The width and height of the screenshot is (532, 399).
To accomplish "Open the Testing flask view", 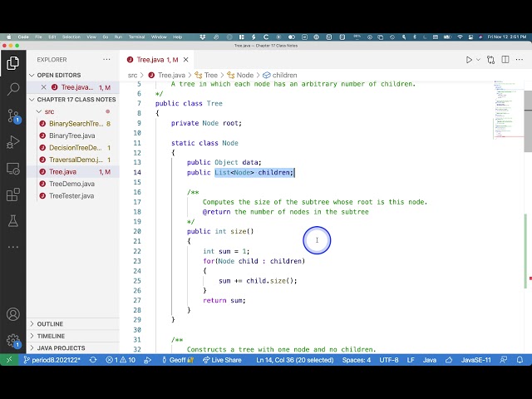I will [x=13, y=221].
